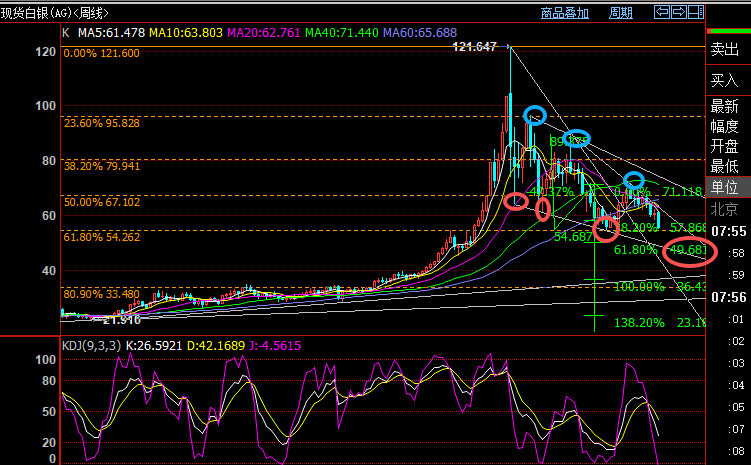Viewport: 751px width, 465px height.
Task: Select the J:-4.5615 value
Action: point(275,346)
